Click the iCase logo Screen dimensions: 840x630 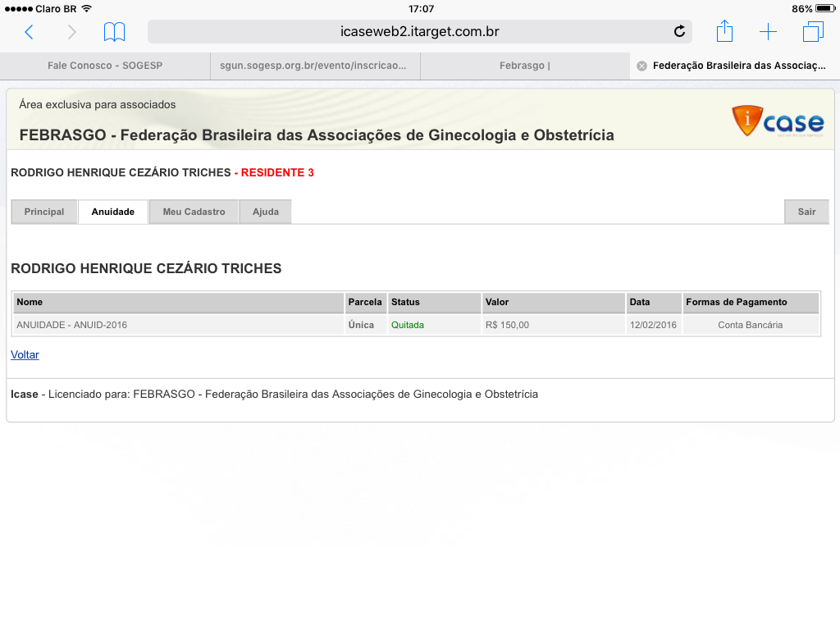tap(778, 121)
